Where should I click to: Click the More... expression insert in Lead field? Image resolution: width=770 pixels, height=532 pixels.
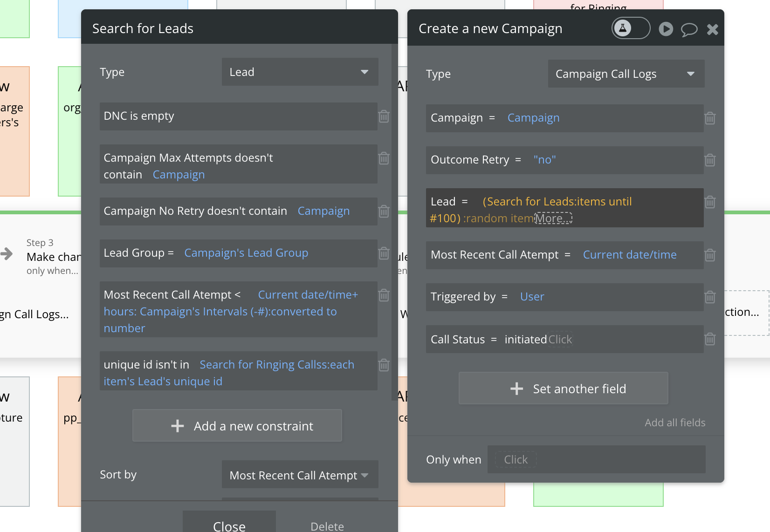(x=553, y=218)
